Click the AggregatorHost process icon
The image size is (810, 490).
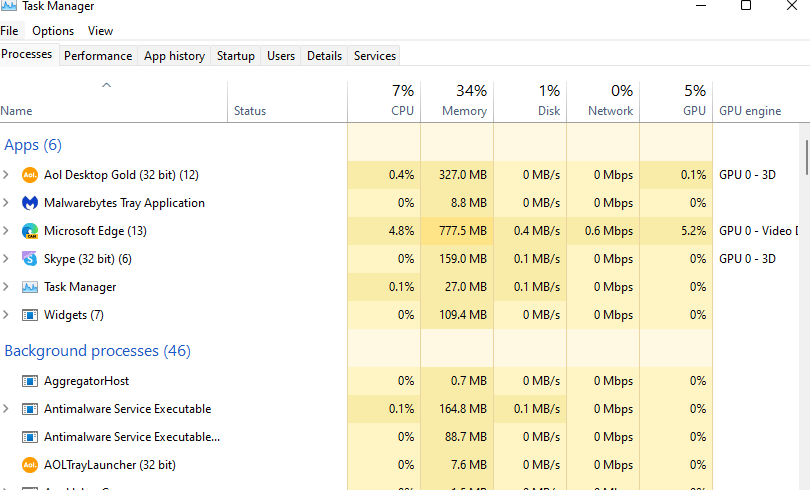point(30,381)
